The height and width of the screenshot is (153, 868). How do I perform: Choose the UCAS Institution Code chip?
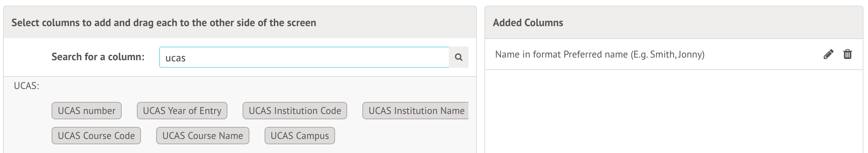coord(295,111)
